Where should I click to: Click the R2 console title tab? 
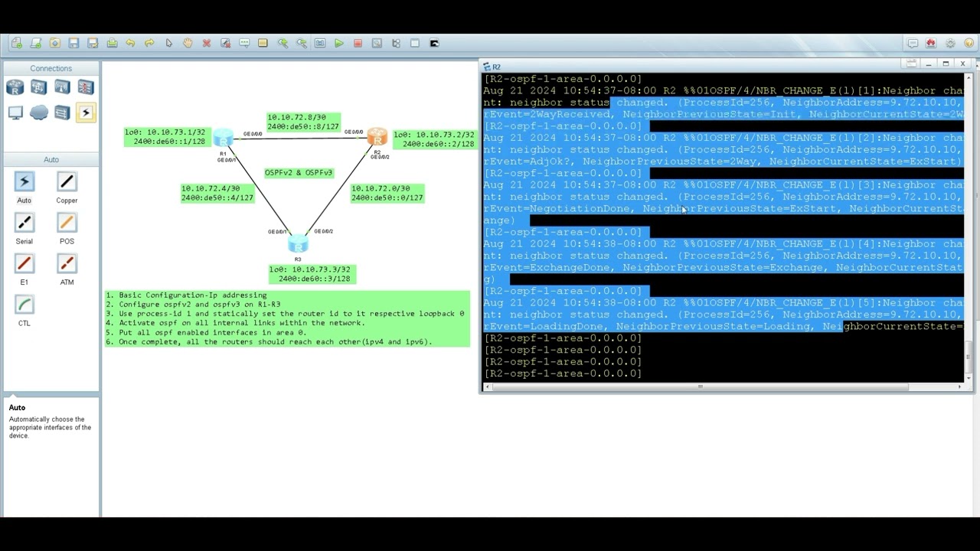pos(492,67)
